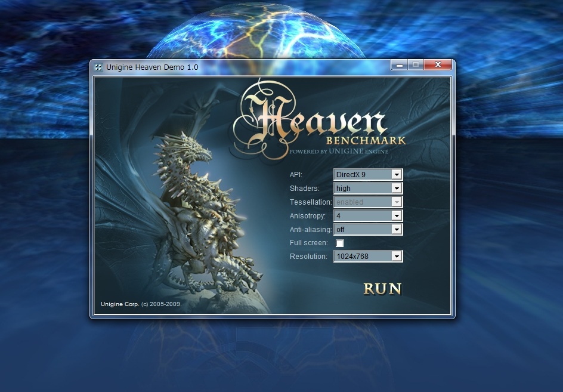Click the 'Unigine Heaven Demo 1.0' window title
Screen dimensions: 563x392
152,67
